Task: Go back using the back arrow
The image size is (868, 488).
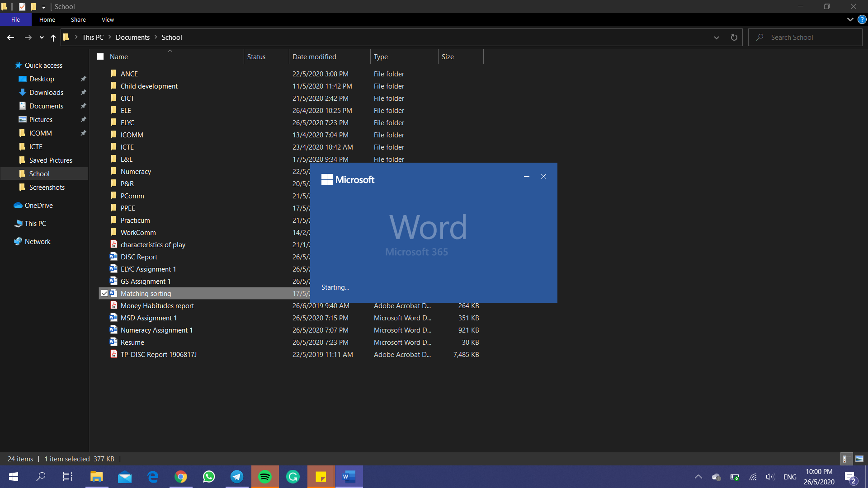Action: pos(10,38)
